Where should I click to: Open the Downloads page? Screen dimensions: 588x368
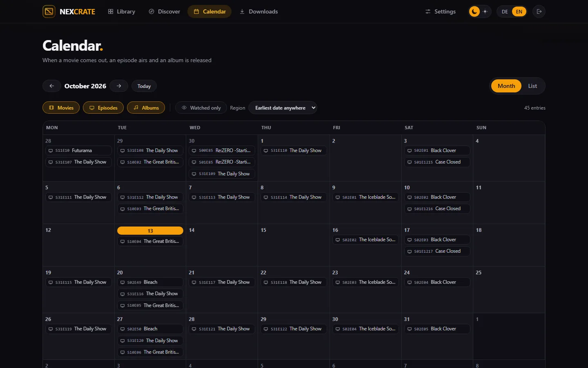[x=259, y=11]
